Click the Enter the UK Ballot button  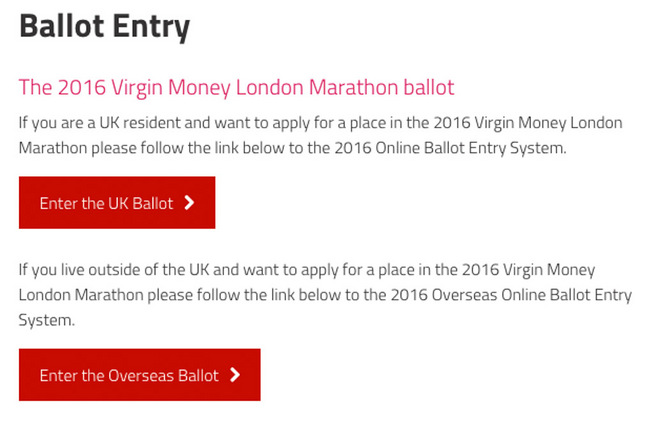tap(116, 203)
